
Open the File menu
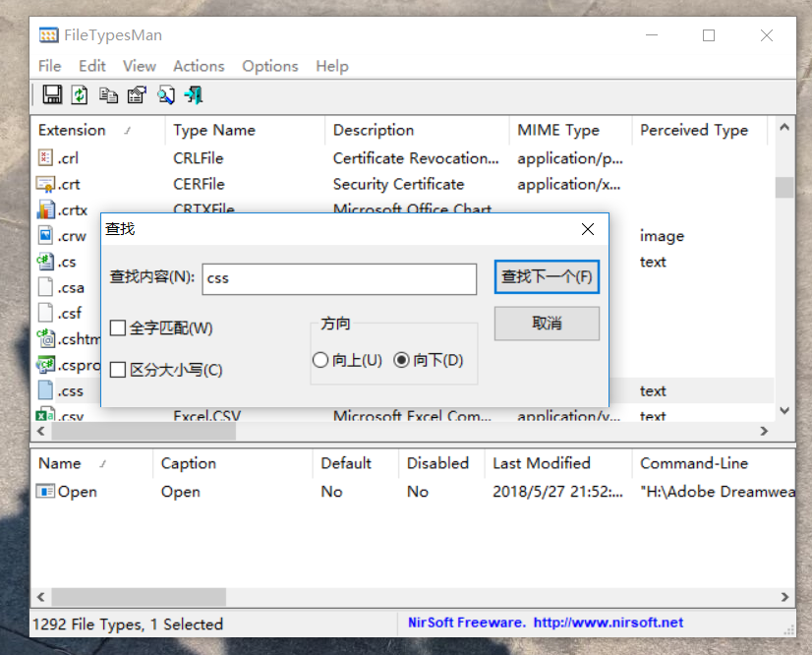tap(50, 66)
